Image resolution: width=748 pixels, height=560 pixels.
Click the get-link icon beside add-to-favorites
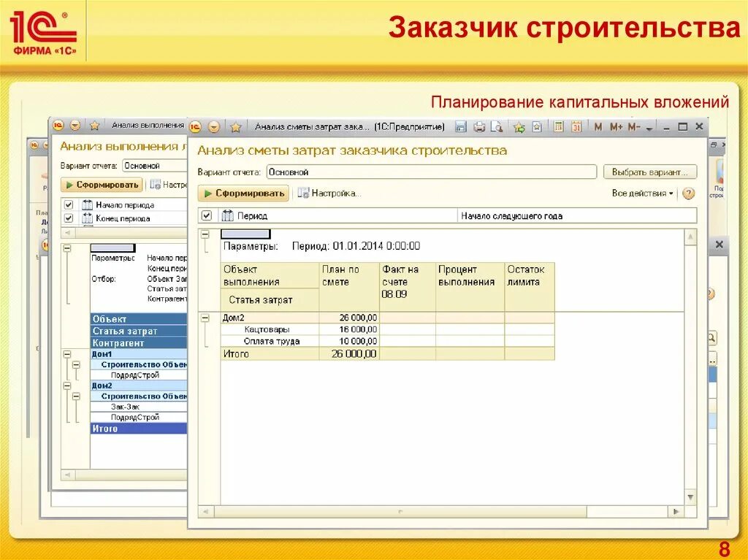[537, 127]
